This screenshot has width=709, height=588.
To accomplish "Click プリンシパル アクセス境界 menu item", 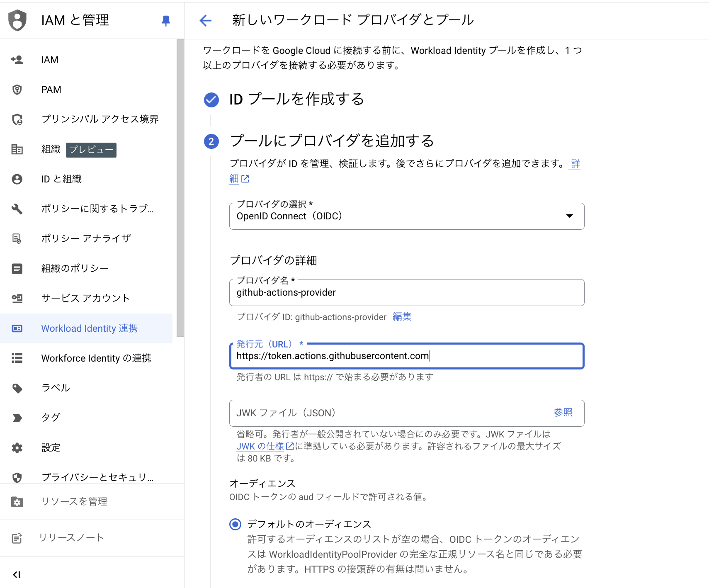I will (x=86, y=119).
